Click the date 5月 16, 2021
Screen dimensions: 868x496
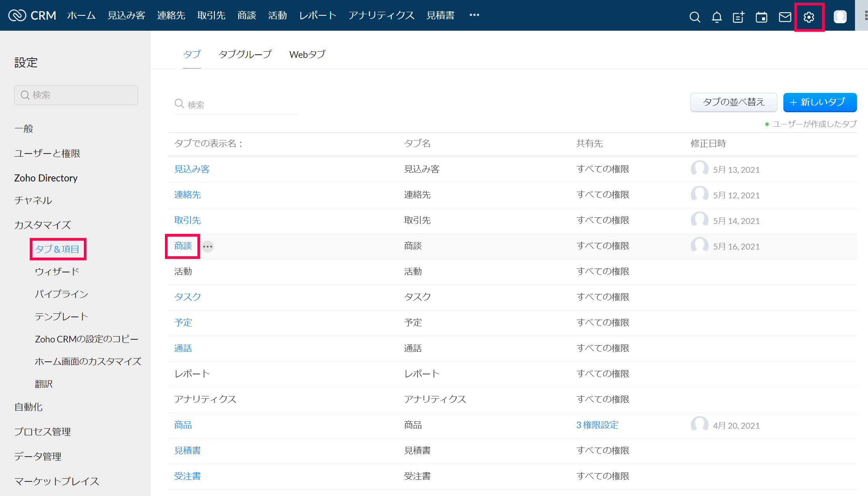pos(736,247)
